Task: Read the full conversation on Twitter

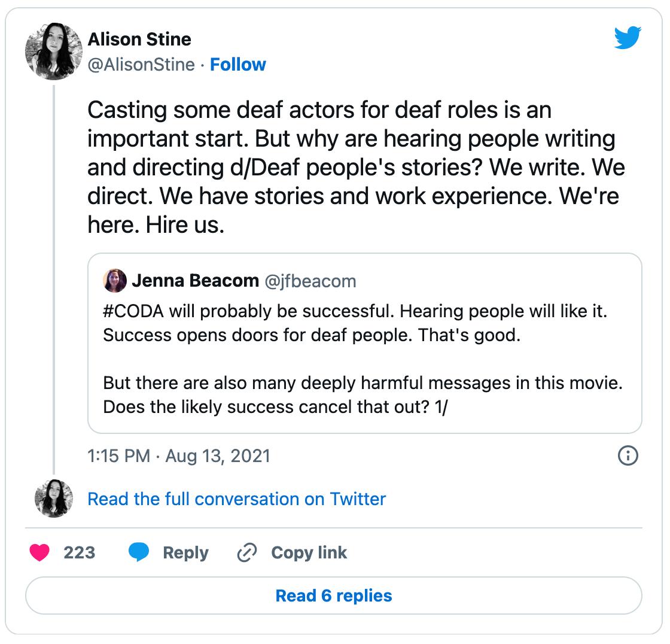Action: (x=236, y=499)
